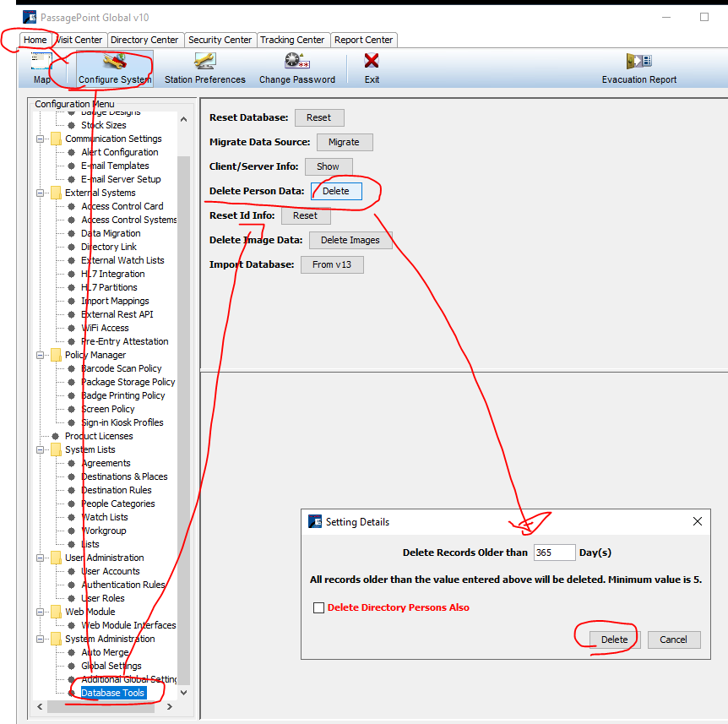Click the Setting Details dialog icon
Viewport: 728px width, 724px height.
click(x=315, y=521)
